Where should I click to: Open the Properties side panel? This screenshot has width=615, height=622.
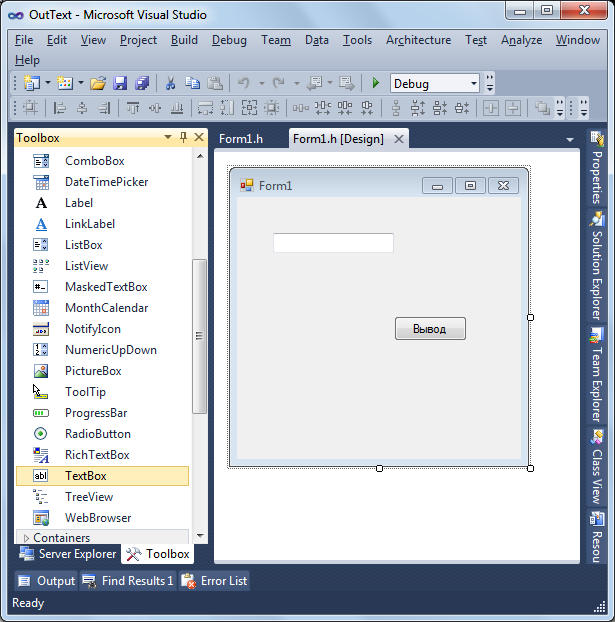click(x=597, y=168)
